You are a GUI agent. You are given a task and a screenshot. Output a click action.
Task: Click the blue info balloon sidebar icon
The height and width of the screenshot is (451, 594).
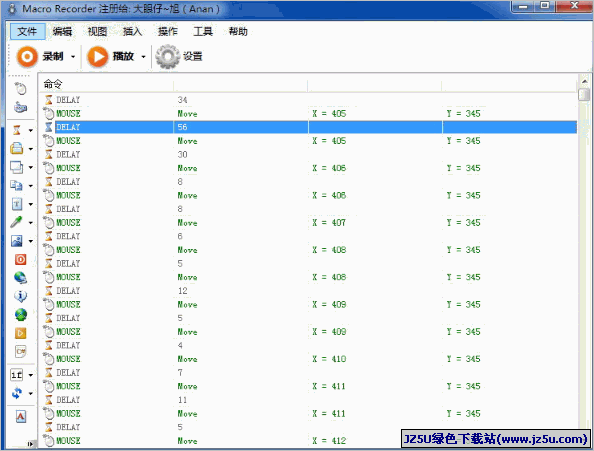(20, 296)
